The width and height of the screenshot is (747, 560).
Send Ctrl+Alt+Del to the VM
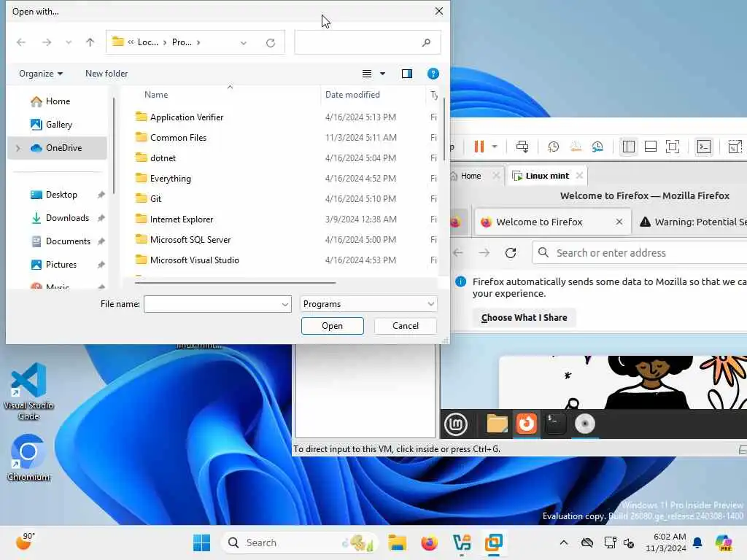click(522, 147)
